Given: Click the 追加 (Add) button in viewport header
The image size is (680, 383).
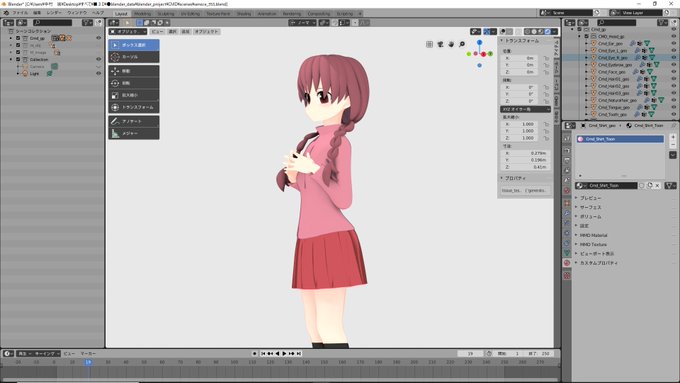Looking at the screenshot, I should click(186, 32).
